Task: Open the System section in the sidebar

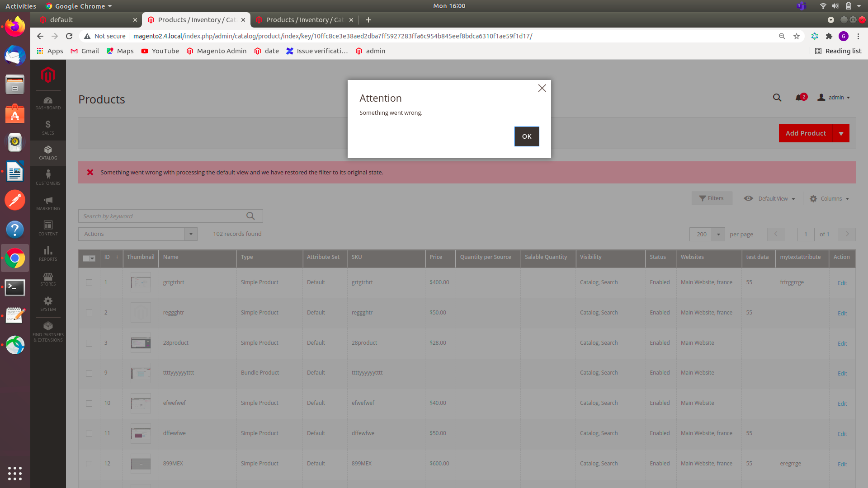Action: point(48,304)
